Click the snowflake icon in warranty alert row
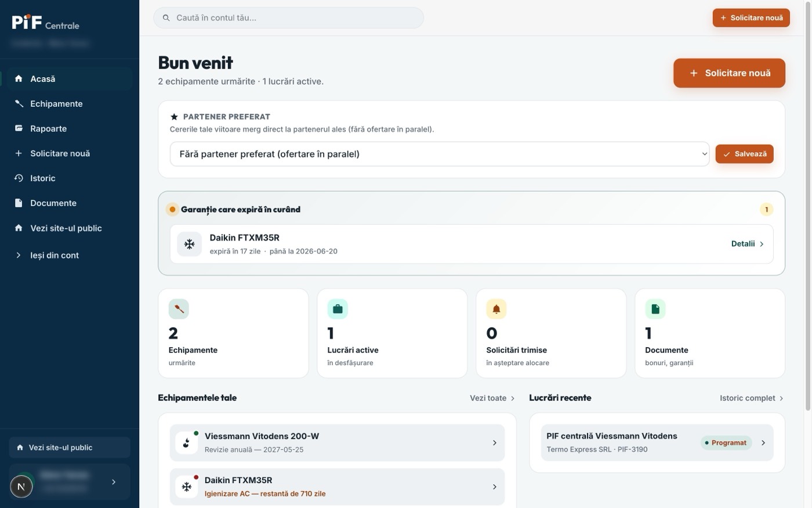The width and height of the screenshot is (812, 508). tap(190, 244)
